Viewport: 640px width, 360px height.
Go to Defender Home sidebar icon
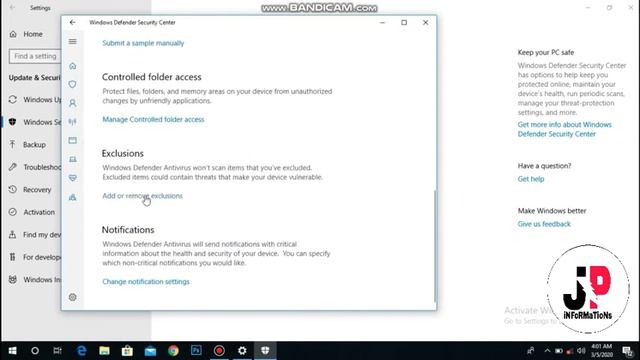73,66
